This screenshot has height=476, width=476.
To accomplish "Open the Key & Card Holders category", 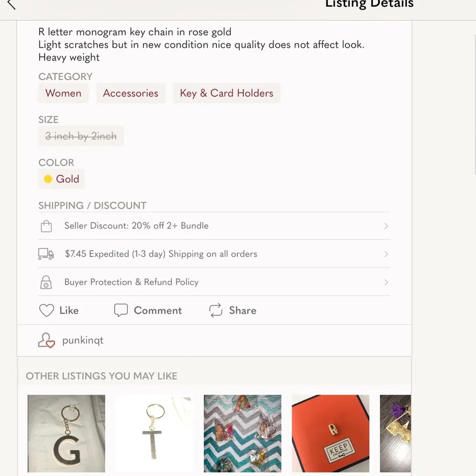I will coord(227,93).
